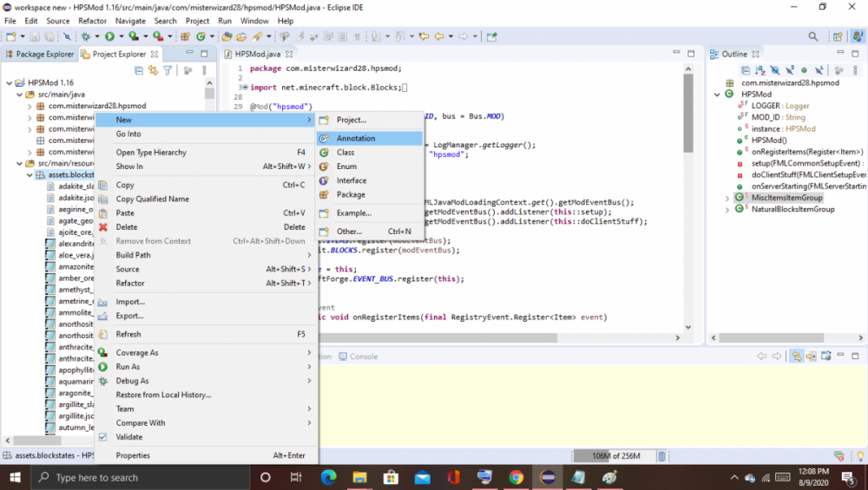This screenshot has height=490, width=868.
Task: Toggle alphabetical Sort in Outline
Action: (x=760, y=70)
